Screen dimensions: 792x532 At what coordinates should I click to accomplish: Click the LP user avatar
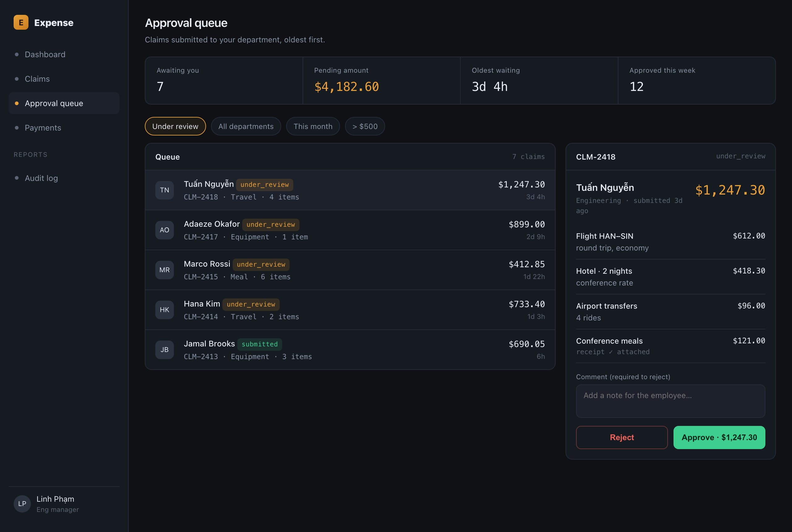(x=22, y=504)
